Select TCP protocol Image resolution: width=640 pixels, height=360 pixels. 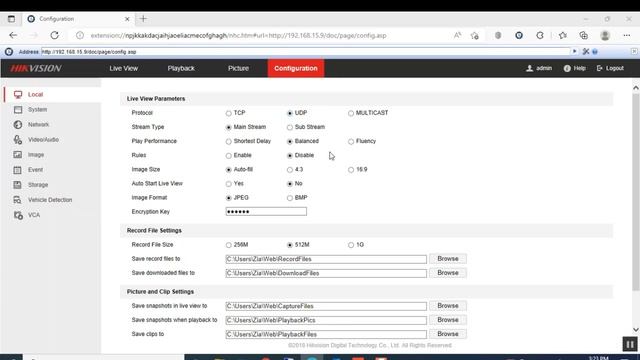[229, 113]
